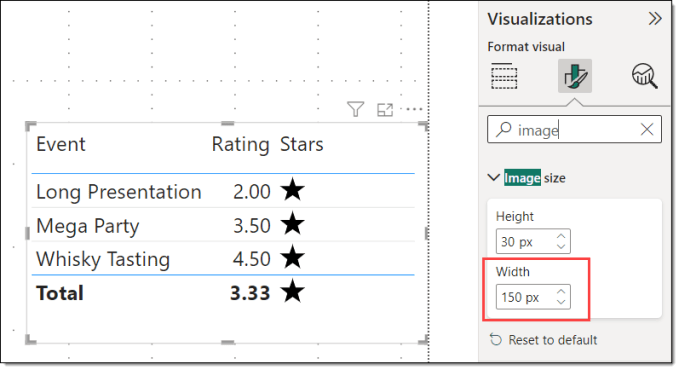
Task: Click the 2.00 rating value
Action: (x=252, y=192)
